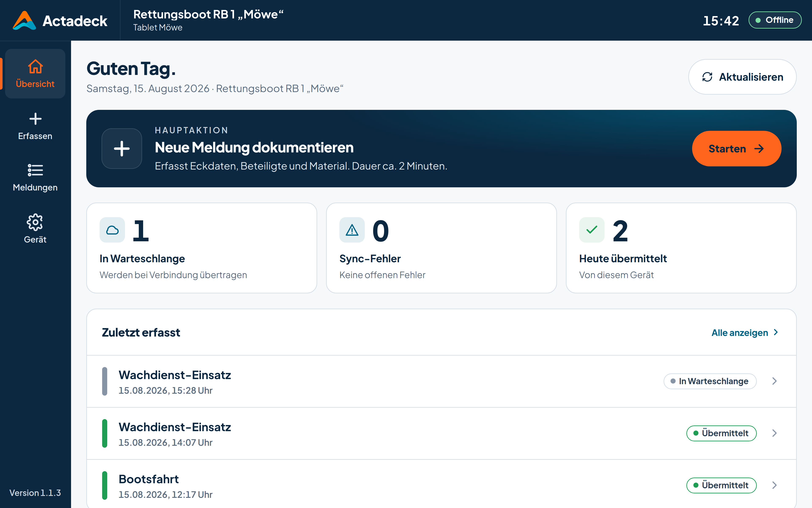Click the Tablet Möwe device label
Screen dimensions: 812x508
(x=158, y=28)
